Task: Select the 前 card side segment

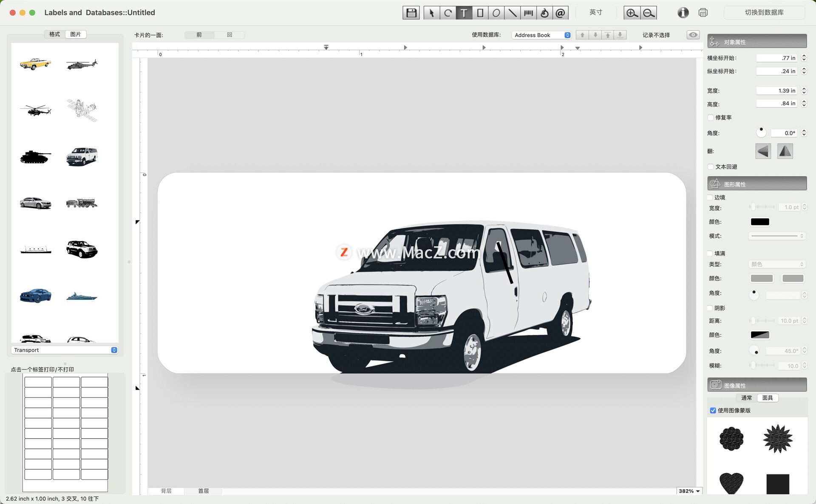Action: 199,35
